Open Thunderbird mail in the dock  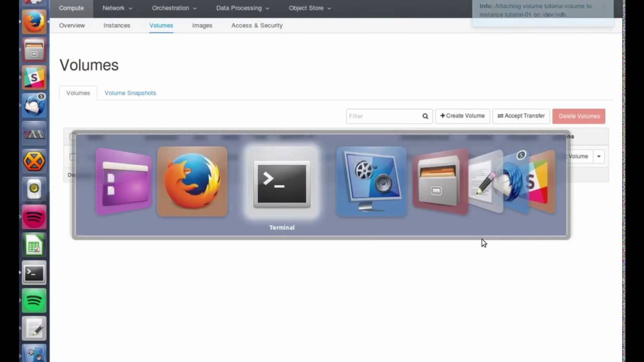pos(34,106)
